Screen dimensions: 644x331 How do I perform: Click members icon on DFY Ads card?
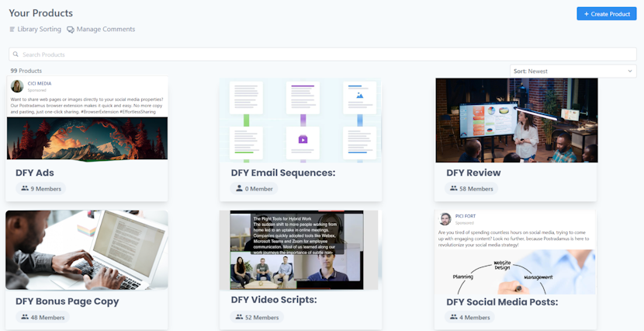point(25,188)
